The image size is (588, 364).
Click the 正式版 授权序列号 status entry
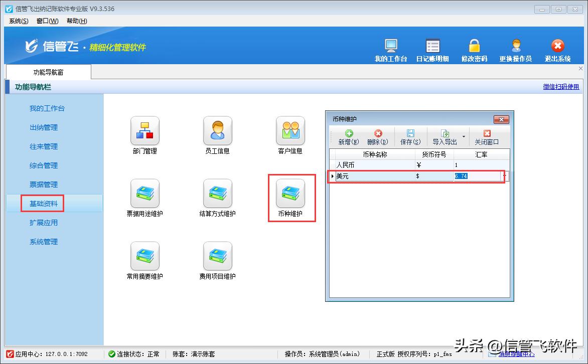click(414, 354)
